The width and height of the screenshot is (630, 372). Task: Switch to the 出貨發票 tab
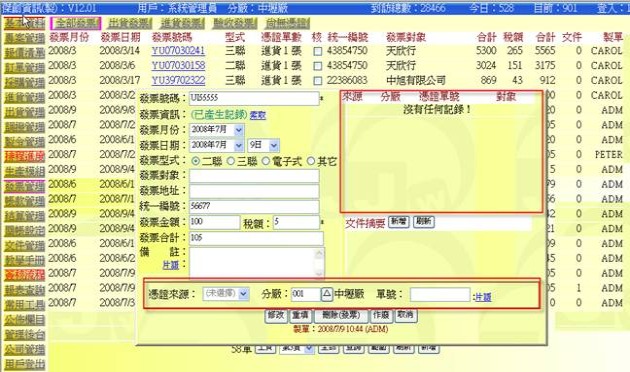(x=130, y=23)
